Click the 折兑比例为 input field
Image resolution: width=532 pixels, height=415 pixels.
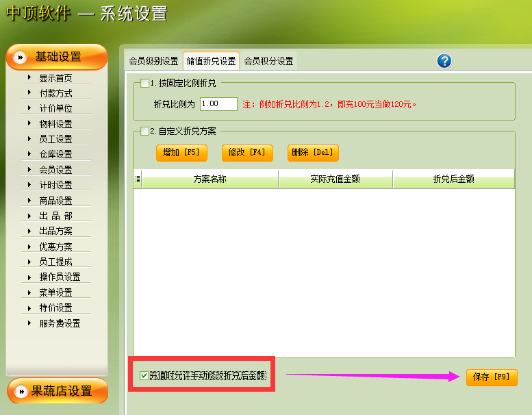coord(218,104)
